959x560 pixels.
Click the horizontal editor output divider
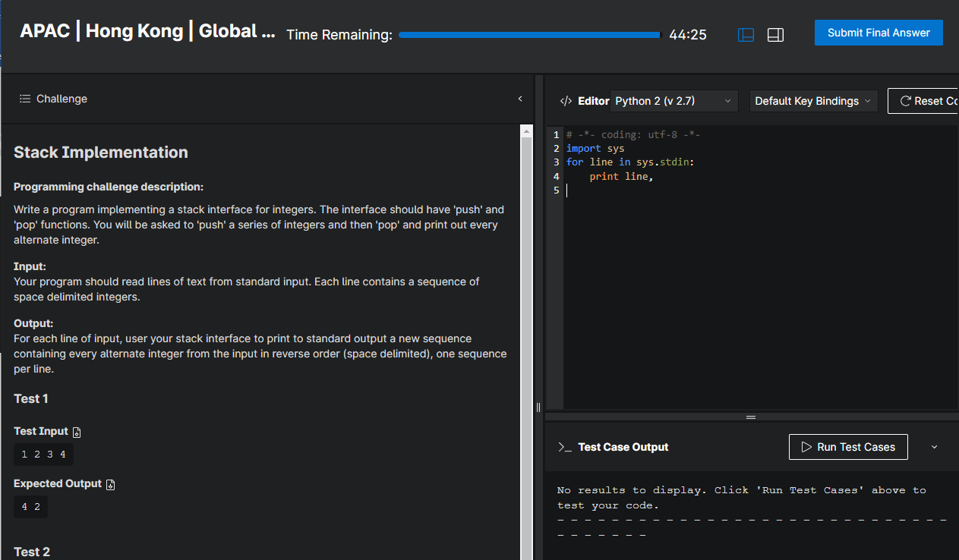pos(751,417)
